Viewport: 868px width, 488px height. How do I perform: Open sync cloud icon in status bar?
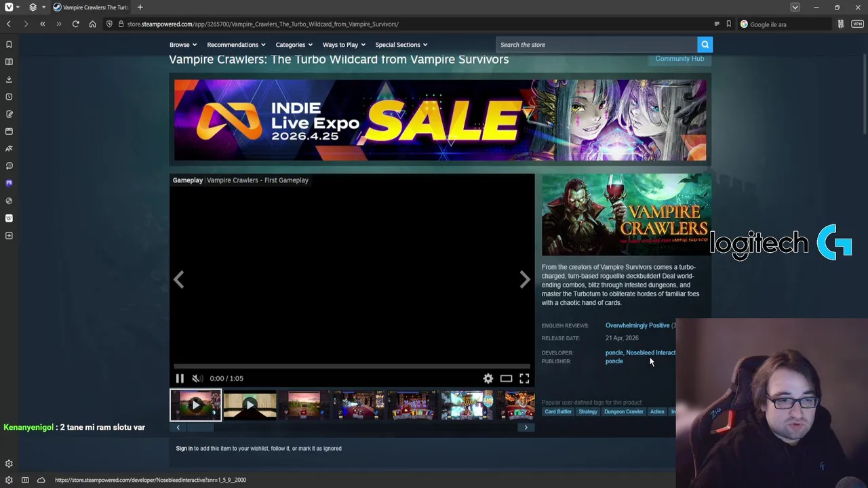click(41, 480)
